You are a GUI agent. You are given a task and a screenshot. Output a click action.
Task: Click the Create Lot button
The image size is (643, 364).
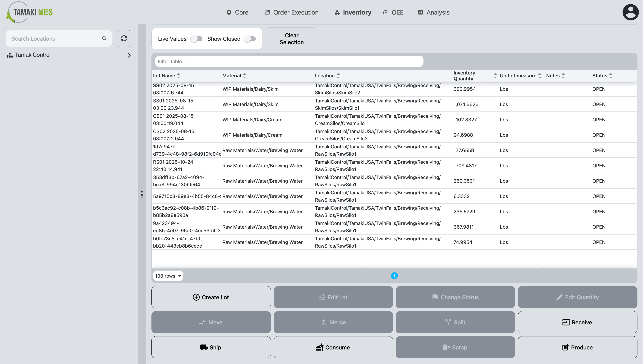tap(211, 297)
